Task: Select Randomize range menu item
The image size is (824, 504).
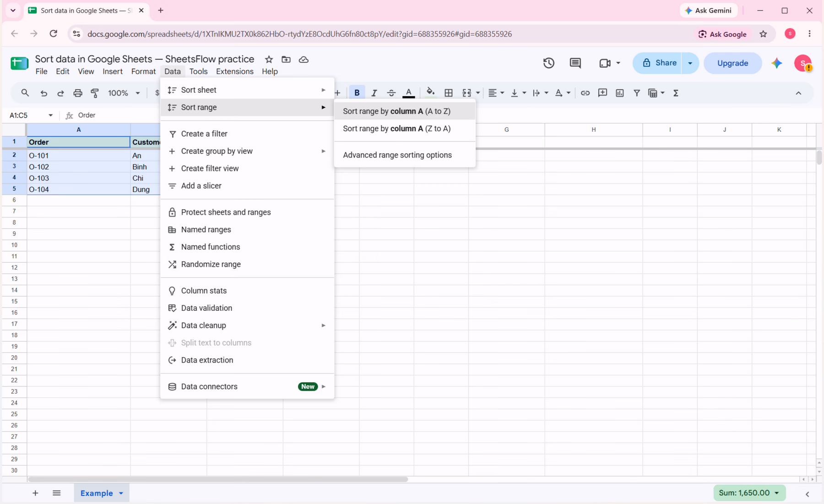Action: (x=247, y=264)
